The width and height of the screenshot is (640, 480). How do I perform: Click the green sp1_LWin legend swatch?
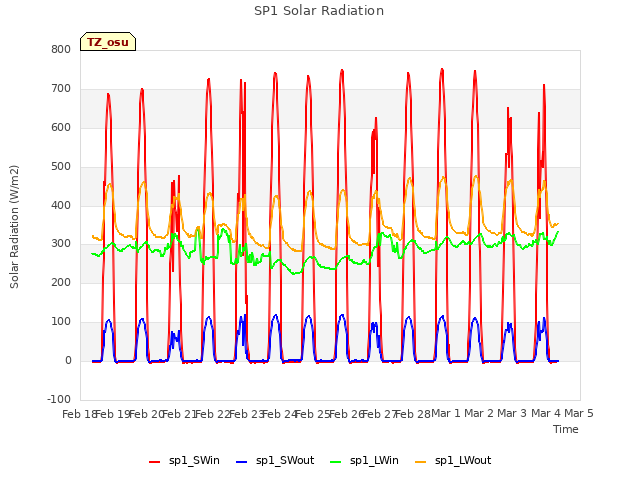(x=336, y=462)
